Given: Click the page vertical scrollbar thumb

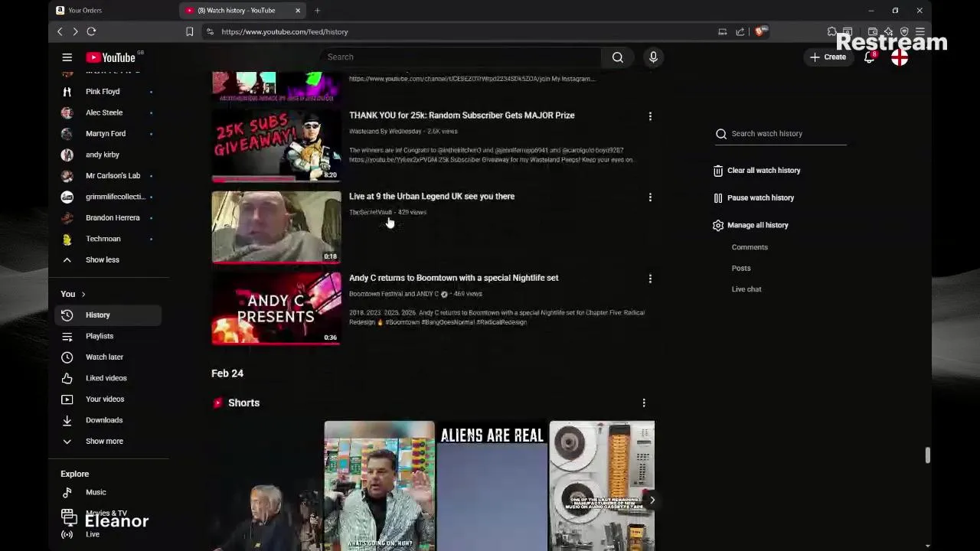Looking at the screenshot, I should click(927, 455).
